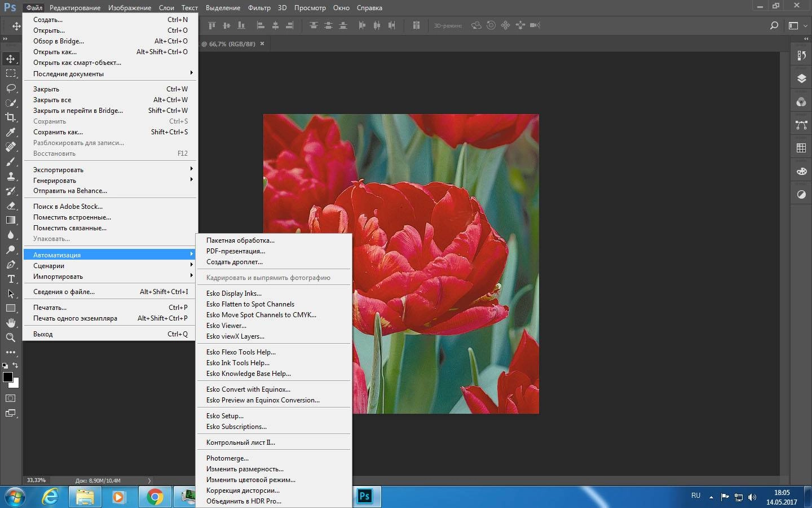Select the History Brush tool
The width and height of the screenshot is (812, 508).
coord(11,191)
